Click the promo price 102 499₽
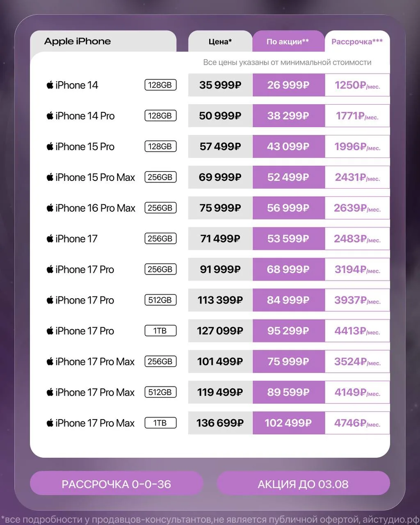This screenshot has height=525, width=420. pyautogui.click(x=288, y=423)
